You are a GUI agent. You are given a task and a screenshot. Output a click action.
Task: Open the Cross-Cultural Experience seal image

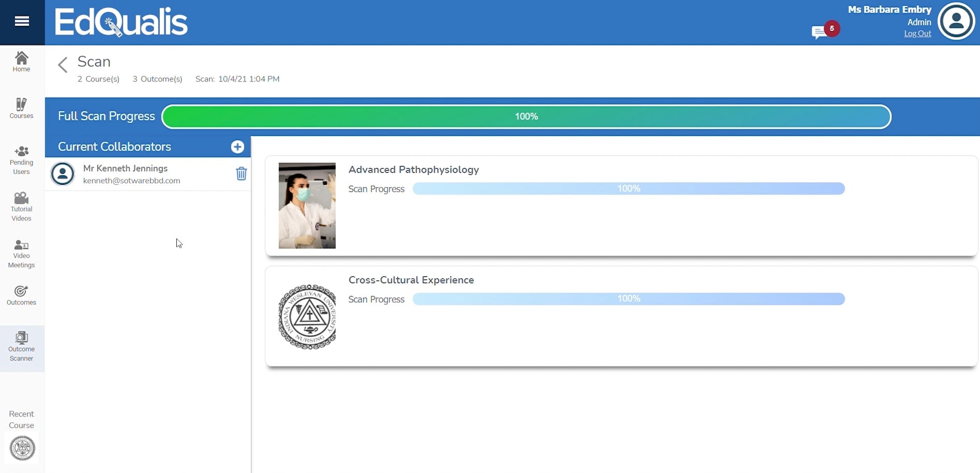point(307,317)
